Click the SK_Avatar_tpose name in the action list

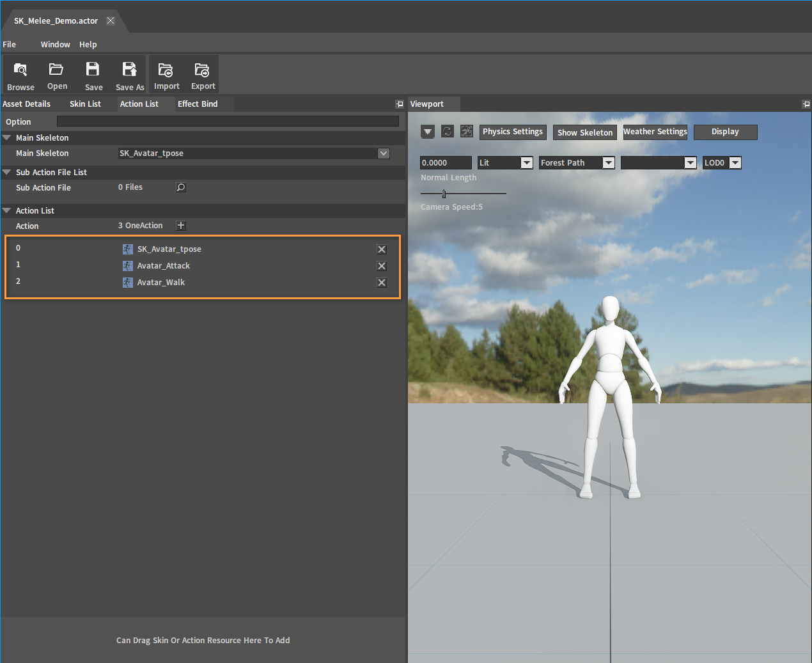click(169, 249)
